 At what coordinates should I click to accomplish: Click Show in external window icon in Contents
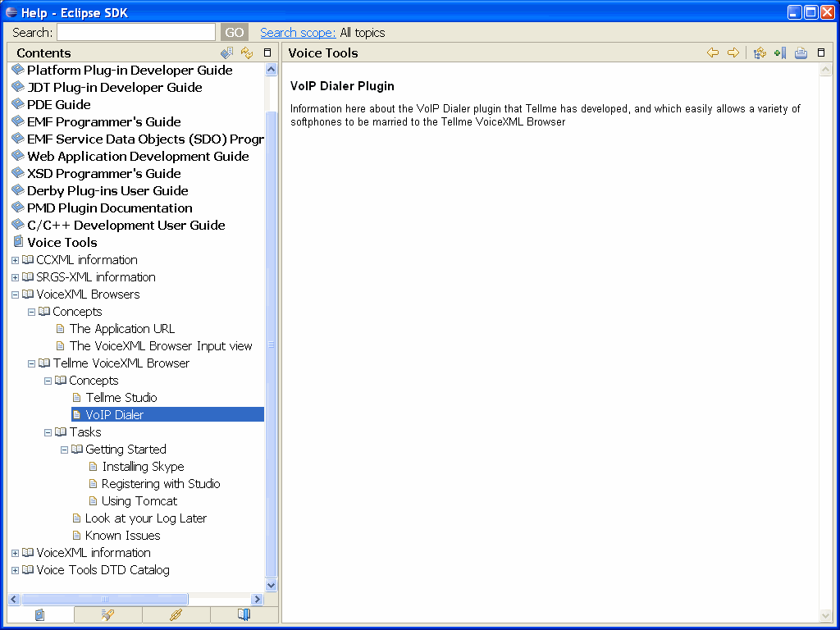coord(226,52)
